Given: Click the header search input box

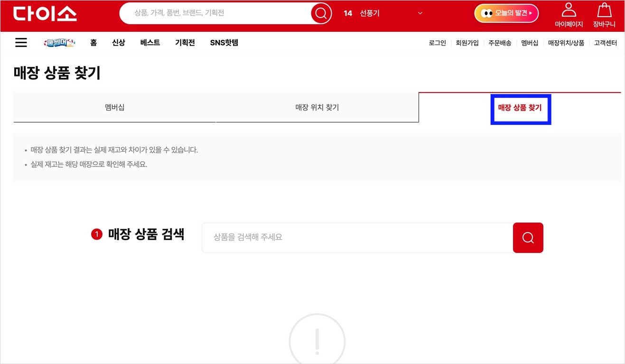Looking at the screenshot, I should click(214, 13).
